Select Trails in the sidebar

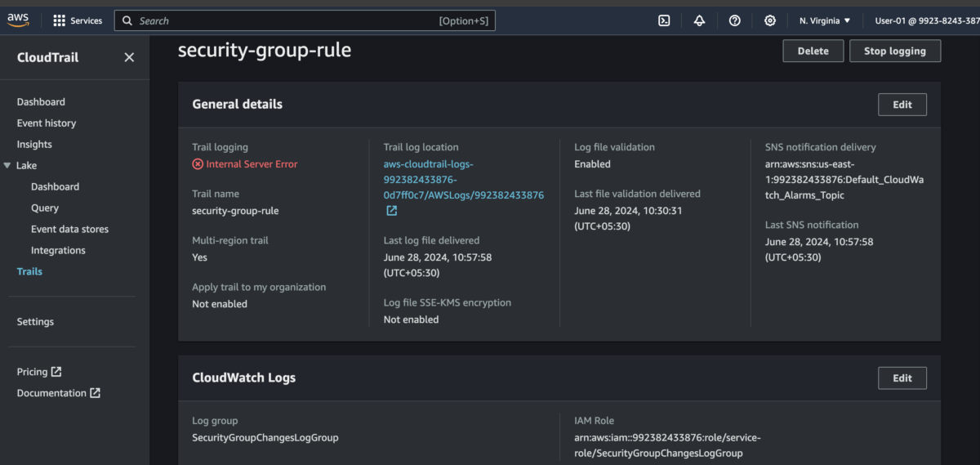(x=29, y=271)
